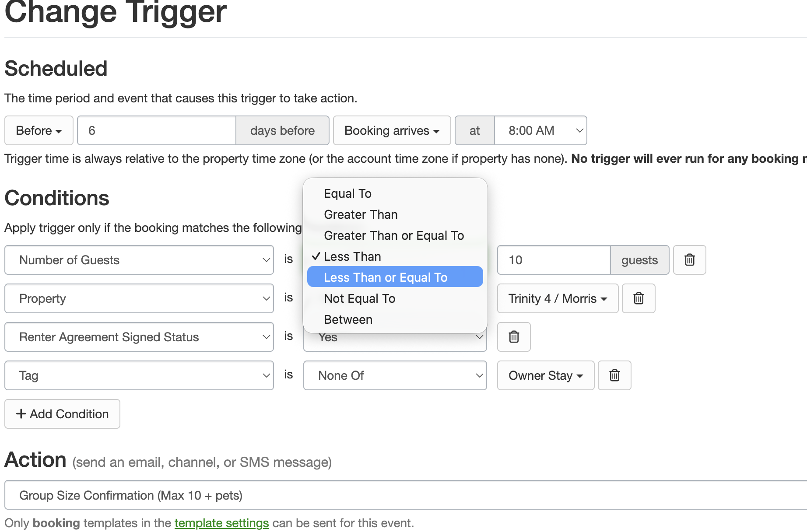Choose 'Less Than or Equal To'
This screenshot has width=807, height=532.
(x=386, y=277)
